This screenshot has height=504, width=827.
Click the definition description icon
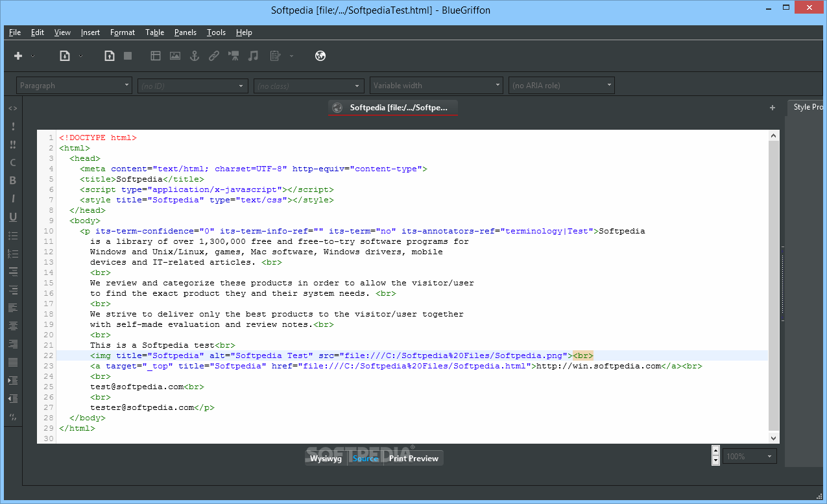click(x=12, y=290)
